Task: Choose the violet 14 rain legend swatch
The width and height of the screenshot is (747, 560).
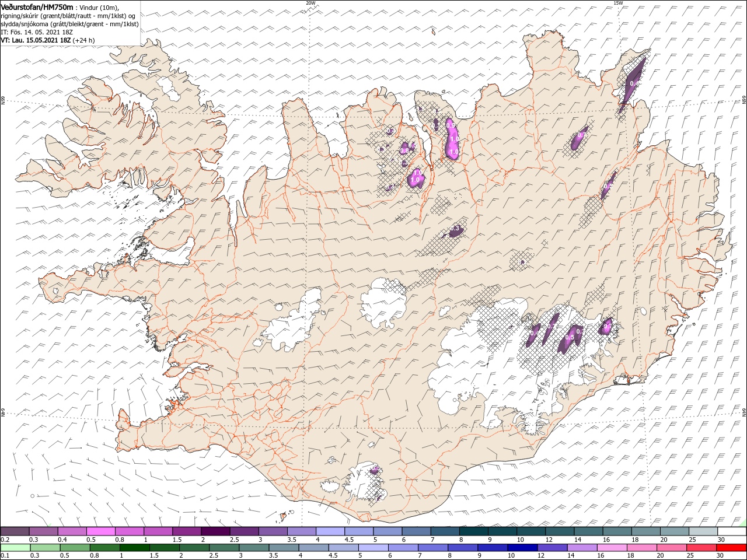Action: pyautogui.click(x=581, y=548)
